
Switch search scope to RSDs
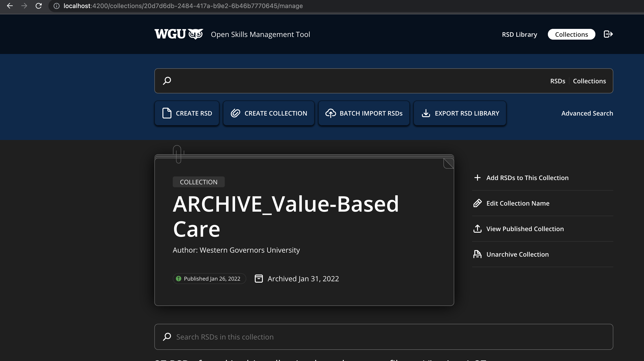tap(558, 81)
